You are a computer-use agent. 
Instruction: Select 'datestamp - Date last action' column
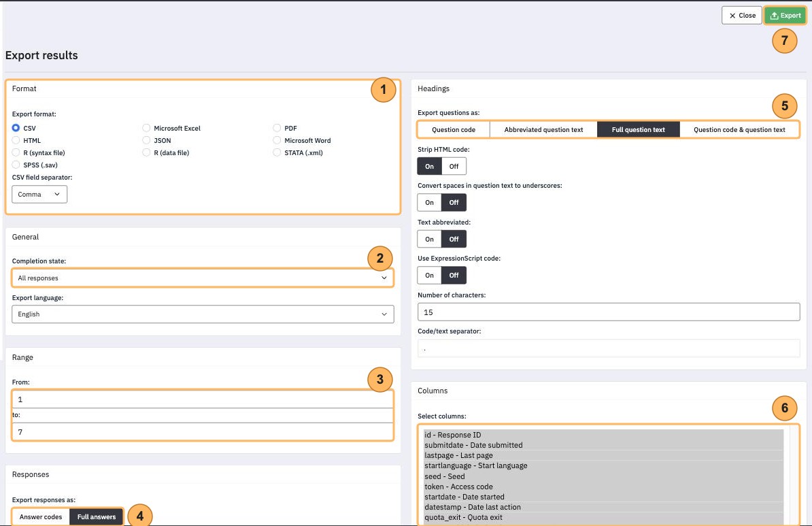click(603, 507)
